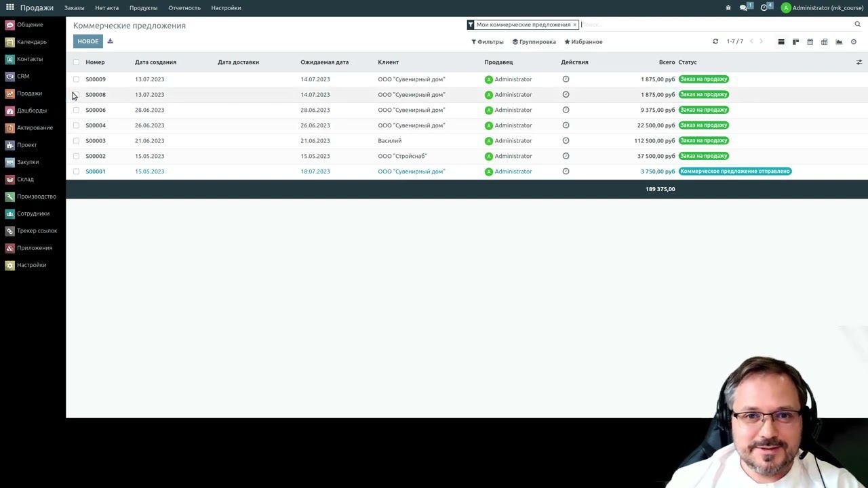Image resolution: width=868 pixels, height=488 pixels.
Task: Click the search magnifier icon
Action: click(x=857, y=24)
